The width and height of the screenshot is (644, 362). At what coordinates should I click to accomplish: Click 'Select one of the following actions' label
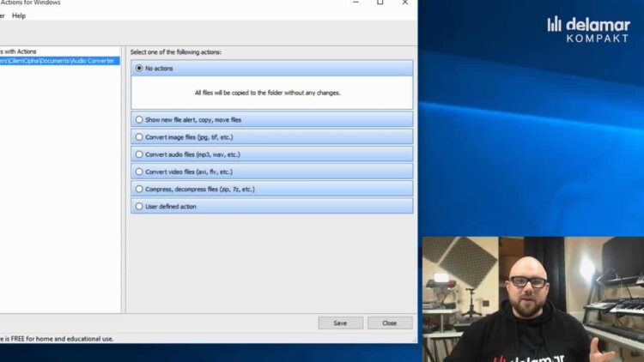coord(176,52)
